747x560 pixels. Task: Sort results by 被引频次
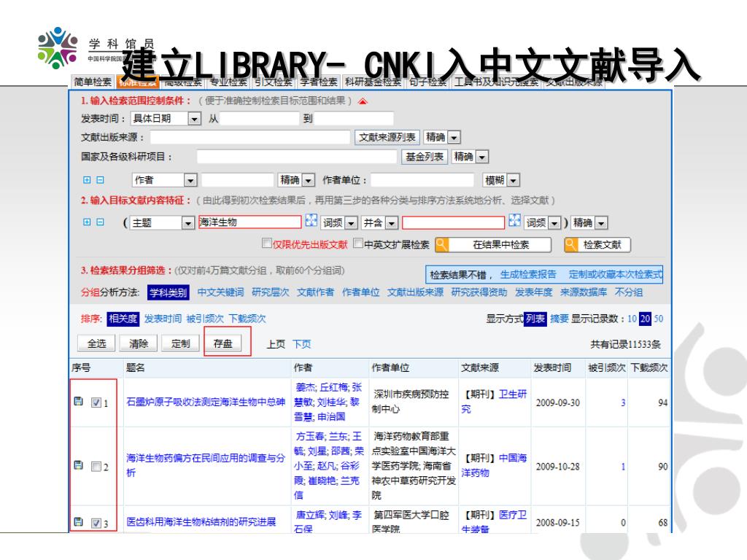click(205, 319)
